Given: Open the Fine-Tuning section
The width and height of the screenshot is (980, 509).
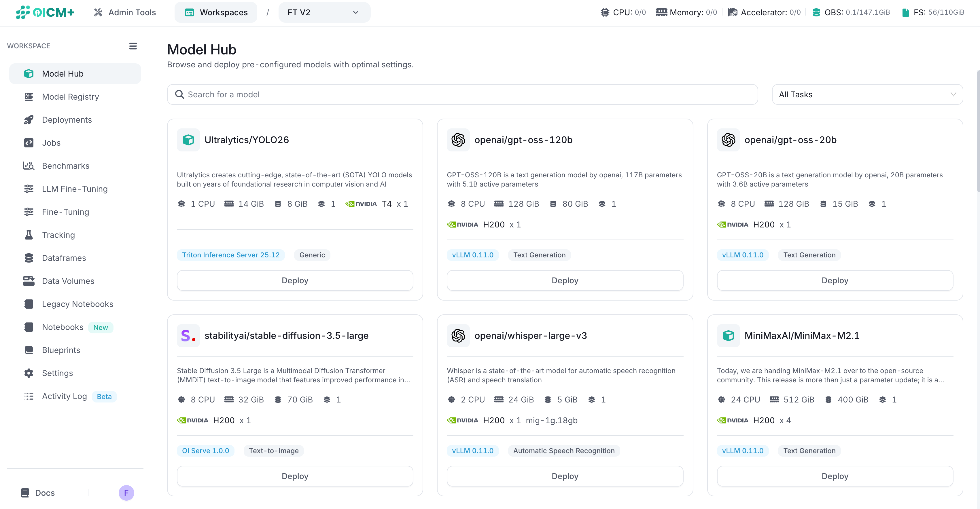Looking at the screenshot, I should [x=75, y=212].
